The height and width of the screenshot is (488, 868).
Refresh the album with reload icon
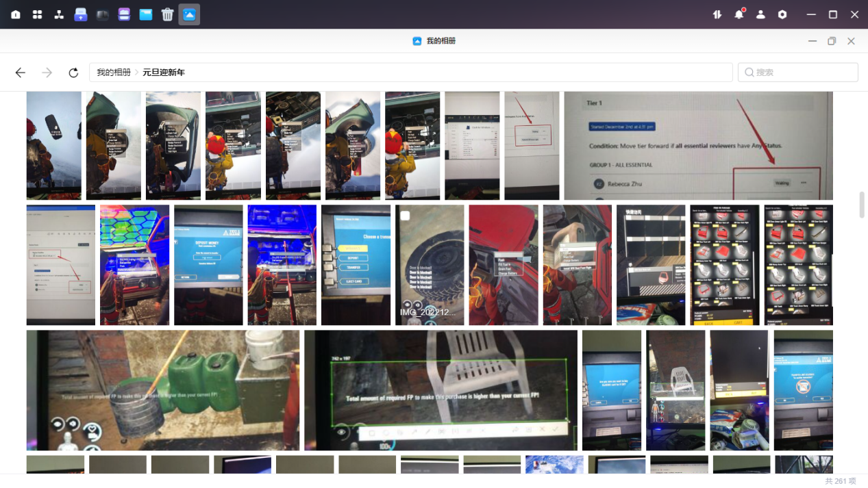point(73,73)
